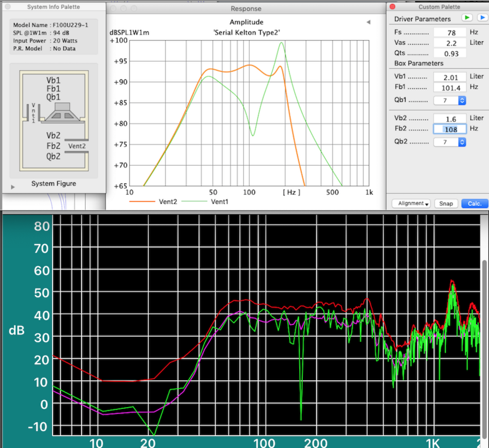
Task: Click the Vb1 volume input field
Action: click(449, 77)
